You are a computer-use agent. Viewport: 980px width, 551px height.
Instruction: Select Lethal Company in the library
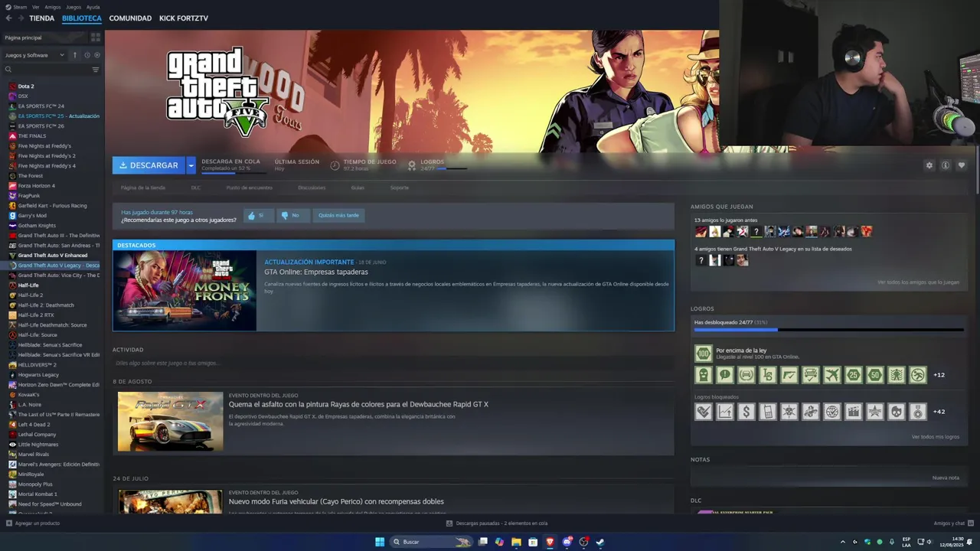37,435
